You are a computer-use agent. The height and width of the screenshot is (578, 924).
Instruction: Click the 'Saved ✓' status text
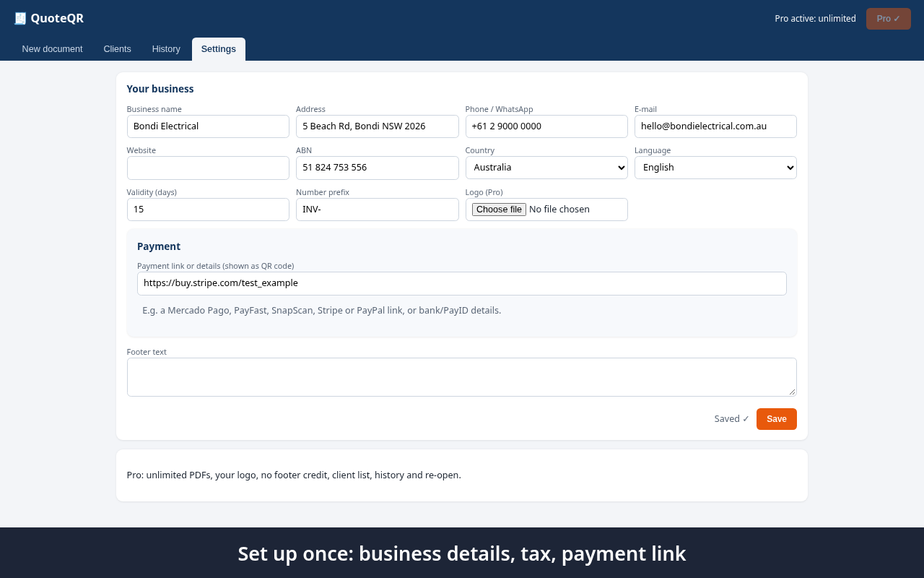coord(732,419)
